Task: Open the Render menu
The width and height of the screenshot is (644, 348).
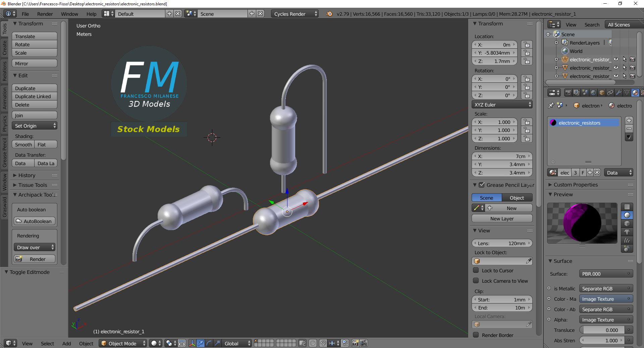Action: pos(45,14)
